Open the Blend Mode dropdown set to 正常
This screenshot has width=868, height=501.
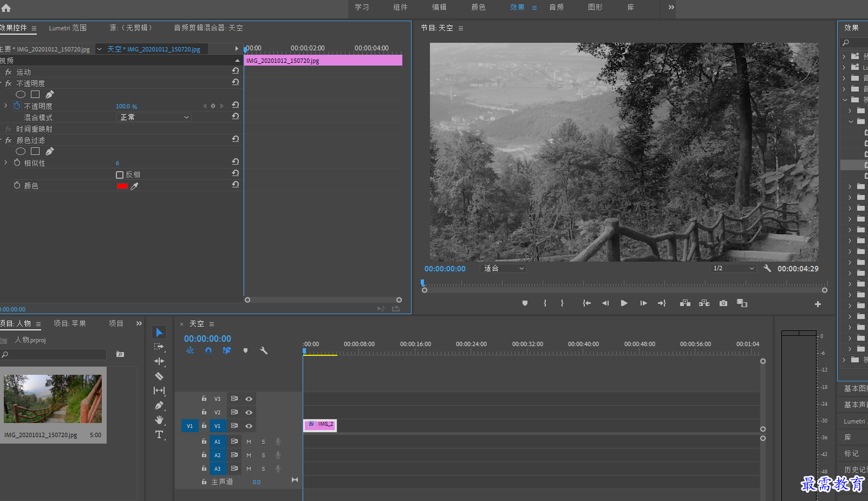(x=154, y=118)
